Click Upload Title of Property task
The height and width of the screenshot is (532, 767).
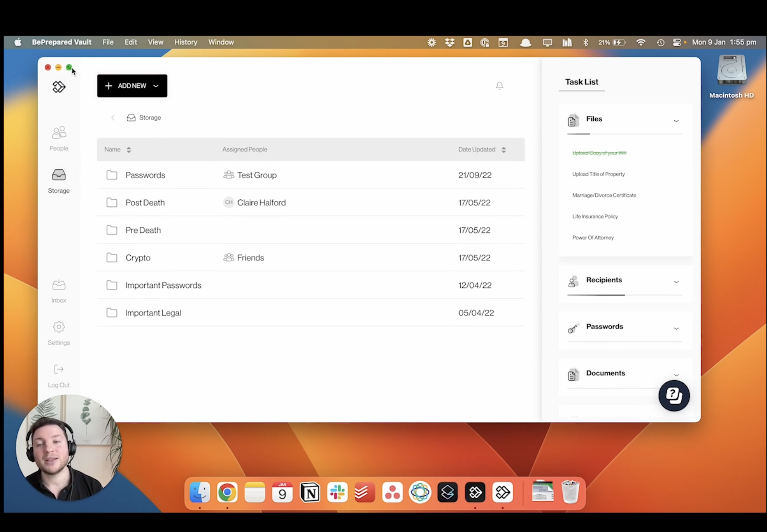(x=598, y=174)
